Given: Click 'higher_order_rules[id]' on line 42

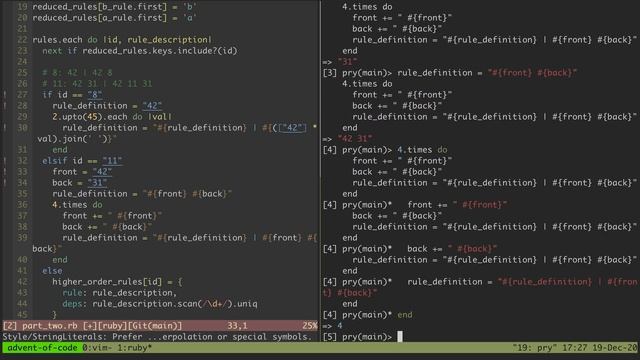Looking at the screenshot, I should tap(107, 282).
